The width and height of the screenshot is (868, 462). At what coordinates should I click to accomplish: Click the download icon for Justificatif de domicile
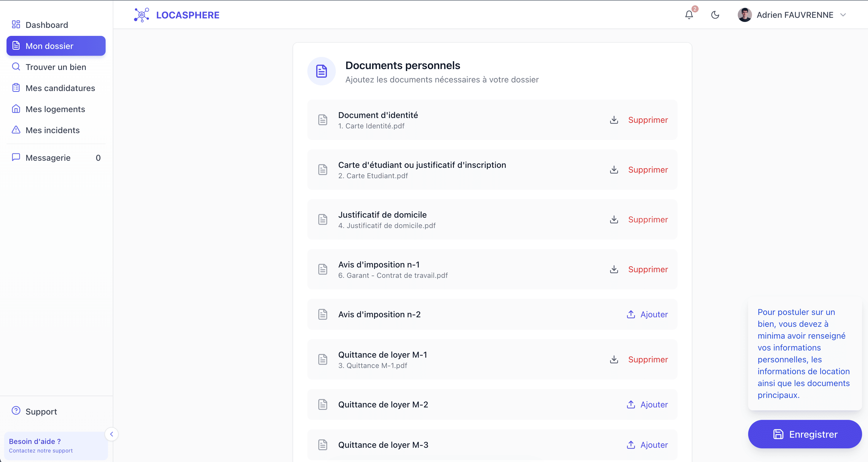pyautogui.click(x=614, y=219)
